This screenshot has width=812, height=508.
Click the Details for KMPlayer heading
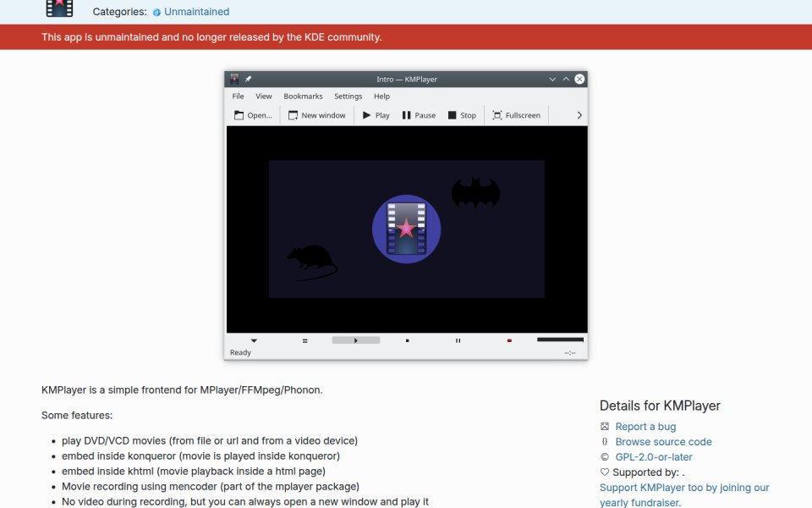[x=660, y=406]
